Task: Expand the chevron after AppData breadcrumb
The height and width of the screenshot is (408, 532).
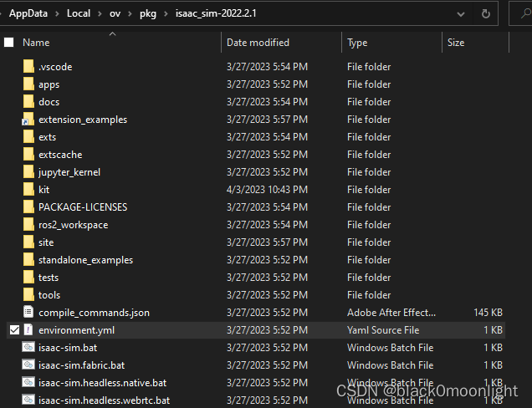Action: click(x=57, y=13)
